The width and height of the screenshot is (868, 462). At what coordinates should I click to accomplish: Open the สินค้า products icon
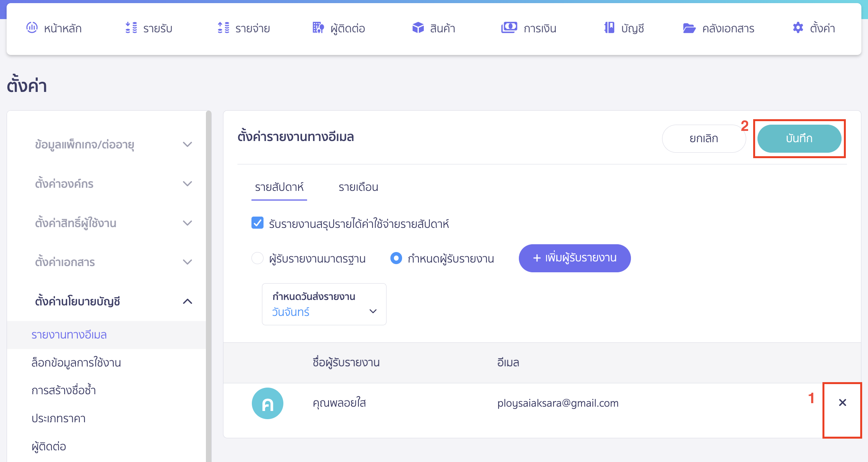click(x=418, y=28)
